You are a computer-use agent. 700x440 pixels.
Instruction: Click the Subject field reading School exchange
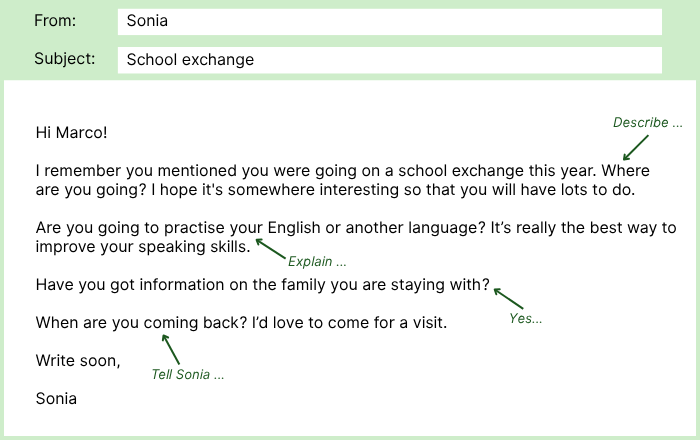point(389,60)
